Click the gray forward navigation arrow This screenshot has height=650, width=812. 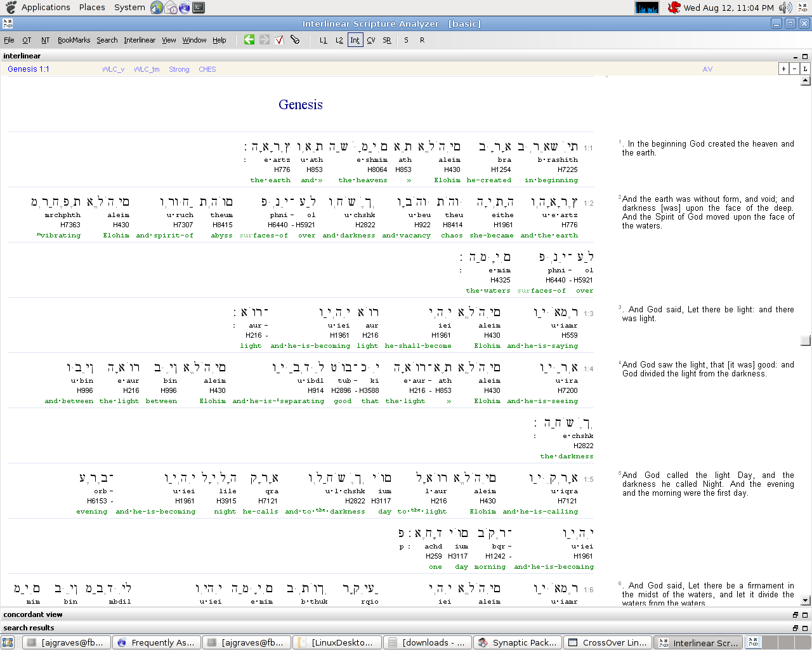[265, 39]
